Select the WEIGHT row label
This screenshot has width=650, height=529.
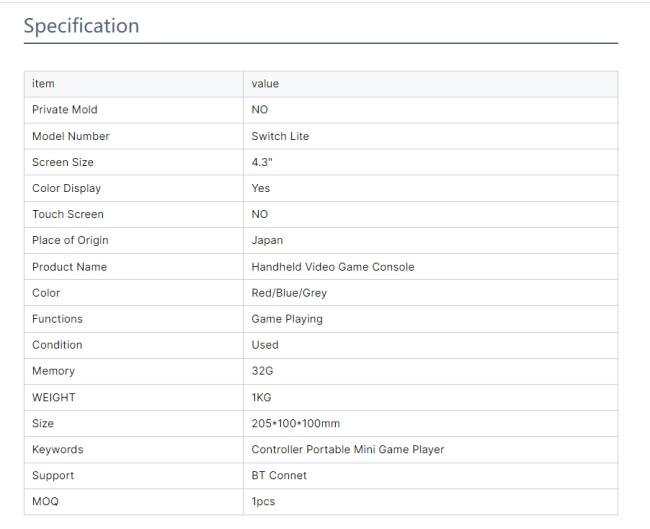point(53,397)
